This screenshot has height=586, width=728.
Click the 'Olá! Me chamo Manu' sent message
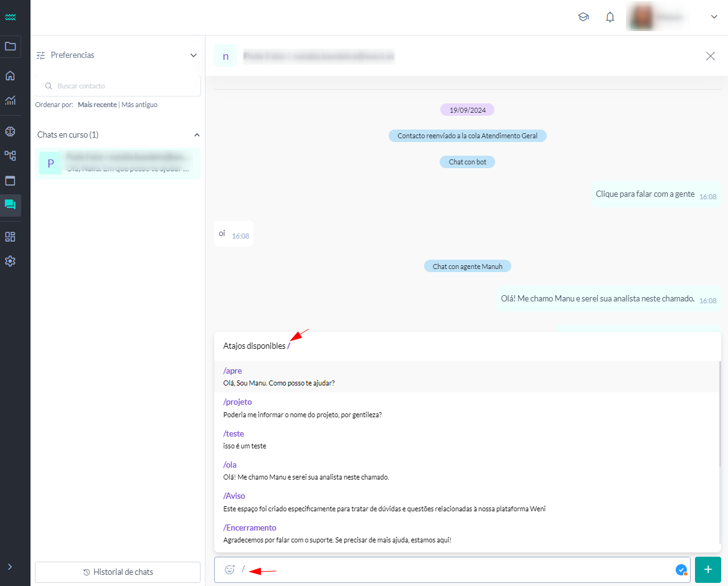tap(608, 298)
